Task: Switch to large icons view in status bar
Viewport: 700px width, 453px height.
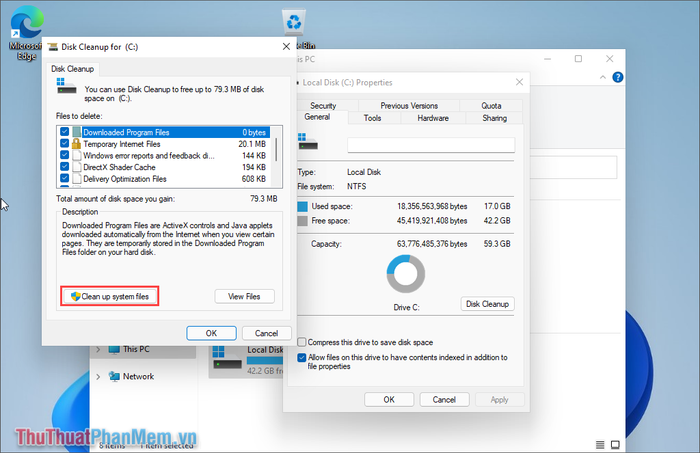Action: pyautogui.click(x=615, y=445)
